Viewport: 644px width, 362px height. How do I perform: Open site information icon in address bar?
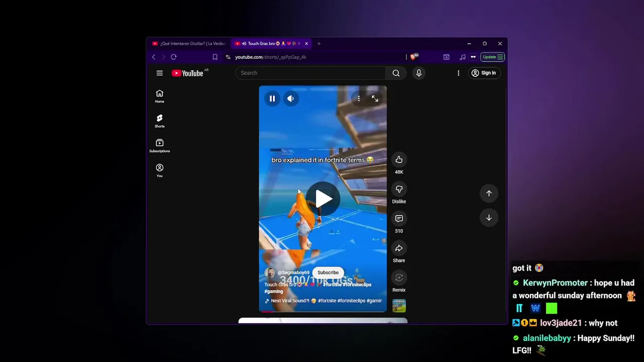coord(228,57)
